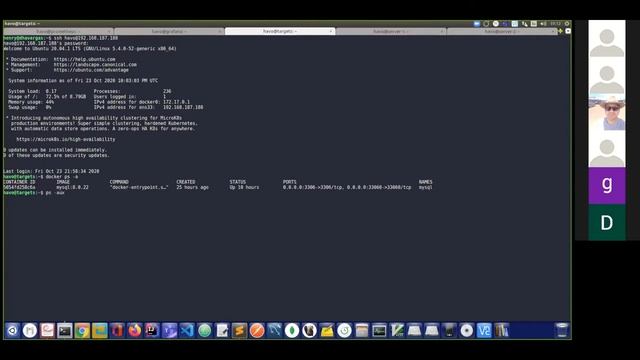
Task: Click the 'Up 18 hours' status text
Action: click(244, 187)
